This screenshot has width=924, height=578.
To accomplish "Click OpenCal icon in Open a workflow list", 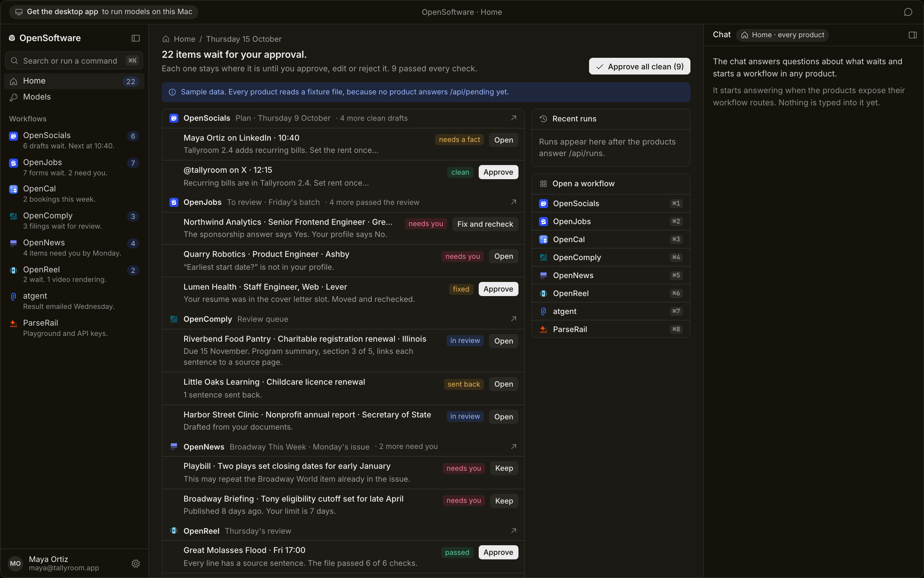I will [x=543, y=239].
